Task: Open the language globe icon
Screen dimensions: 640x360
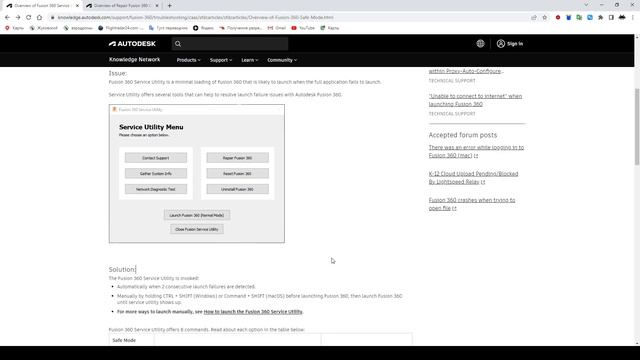Action: [x=480, y=44]
